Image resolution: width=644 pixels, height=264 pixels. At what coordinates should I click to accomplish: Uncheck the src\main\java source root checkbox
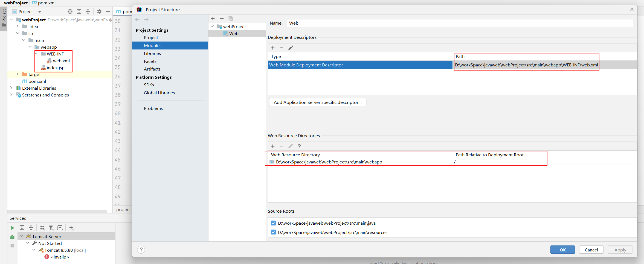[273, 223]
